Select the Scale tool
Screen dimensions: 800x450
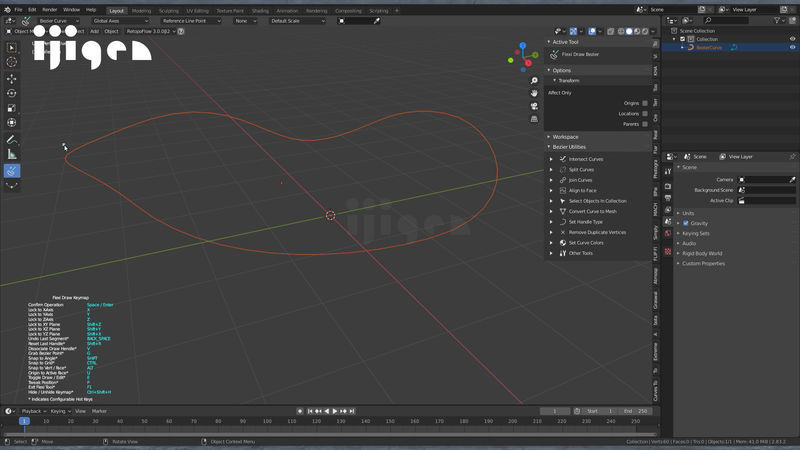click(x=11, y=108)
